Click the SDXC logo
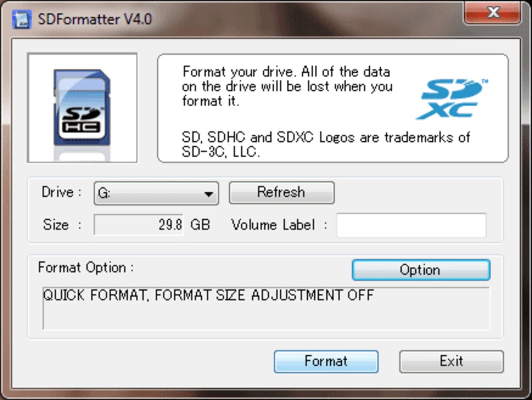Screen dimensions: 532x400 451,100
